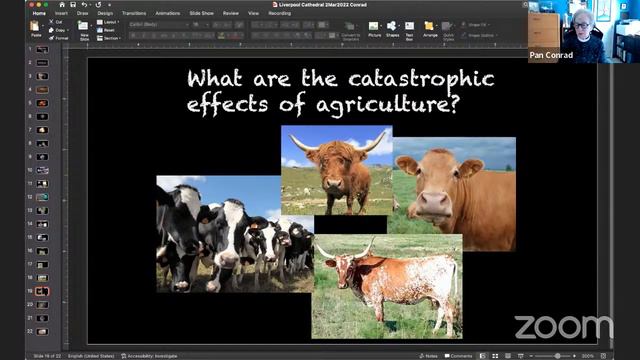Cut the selection with the scissors

point(51,22)
